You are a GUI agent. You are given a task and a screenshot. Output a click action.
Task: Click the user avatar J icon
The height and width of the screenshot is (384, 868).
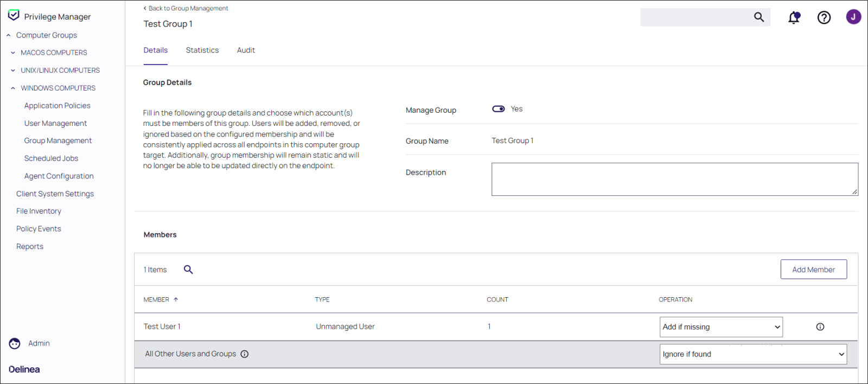click(853, 17)
